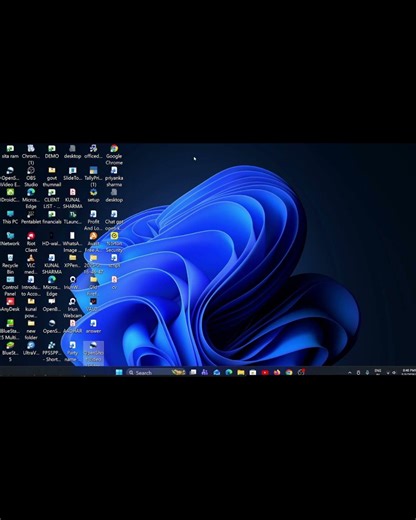The image size is (416, 520).
Task: Select the 'priyanka sharma' document icon
Action: [x=114, y=177]
